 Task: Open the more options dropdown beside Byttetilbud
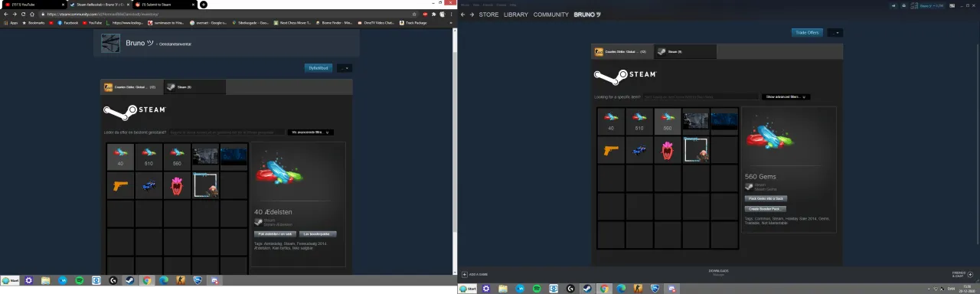pos(345,67)
